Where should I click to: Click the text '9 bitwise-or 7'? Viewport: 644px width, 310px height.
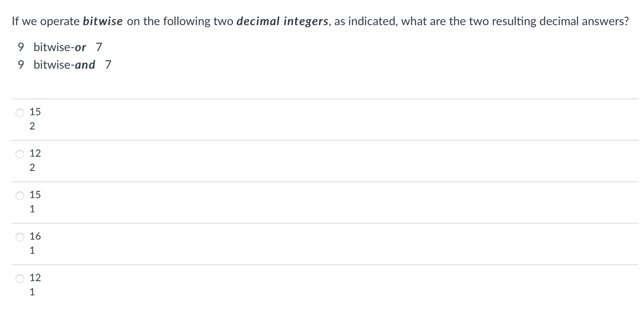(x=60, y=47)
